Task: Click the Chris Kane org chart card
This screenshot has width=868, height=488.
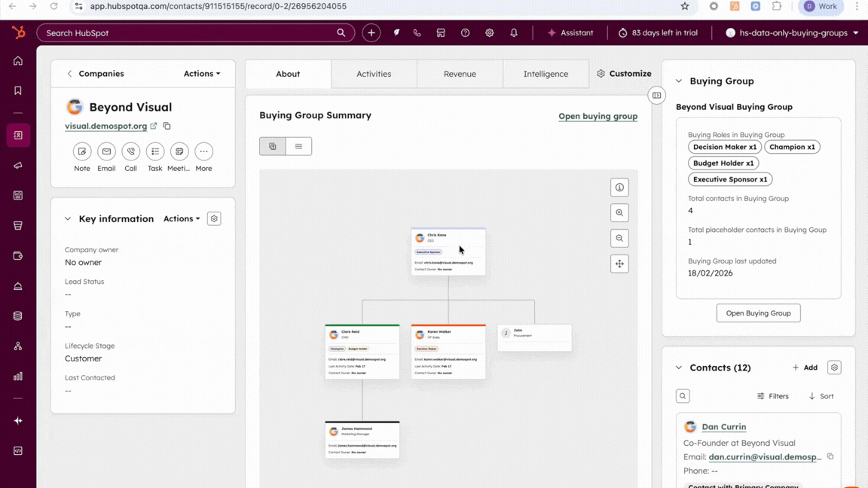Action: tap(448, 252)
